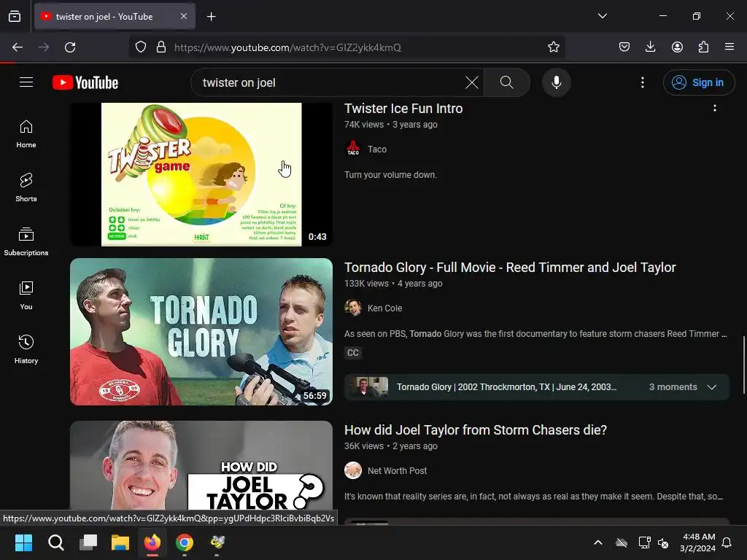
Task: Open File Explorer from the taskbar
Action: pyautogui.click(x=120, y=542)
